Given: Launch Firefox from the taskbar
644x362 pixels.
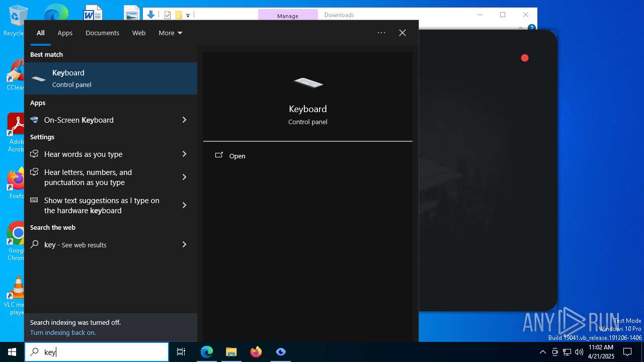Looking at the screenshot, I should point(256,352).
